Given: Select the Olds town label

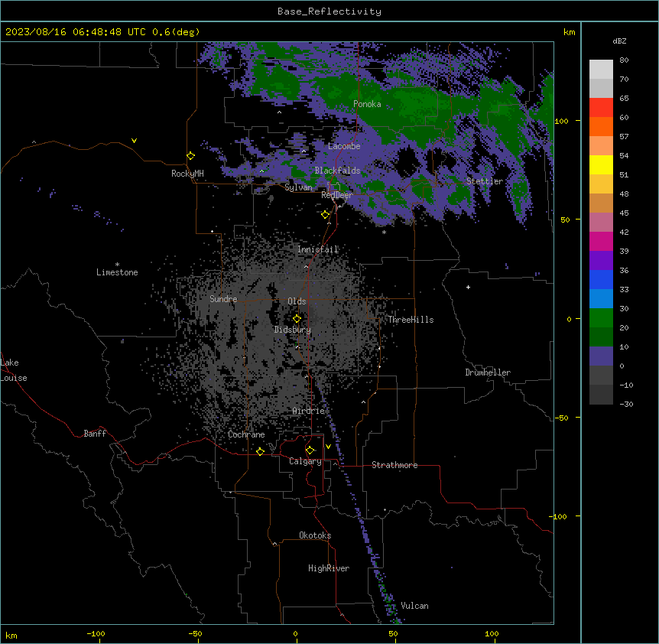Looking at the screenshot, I should [x=297, y=301].
